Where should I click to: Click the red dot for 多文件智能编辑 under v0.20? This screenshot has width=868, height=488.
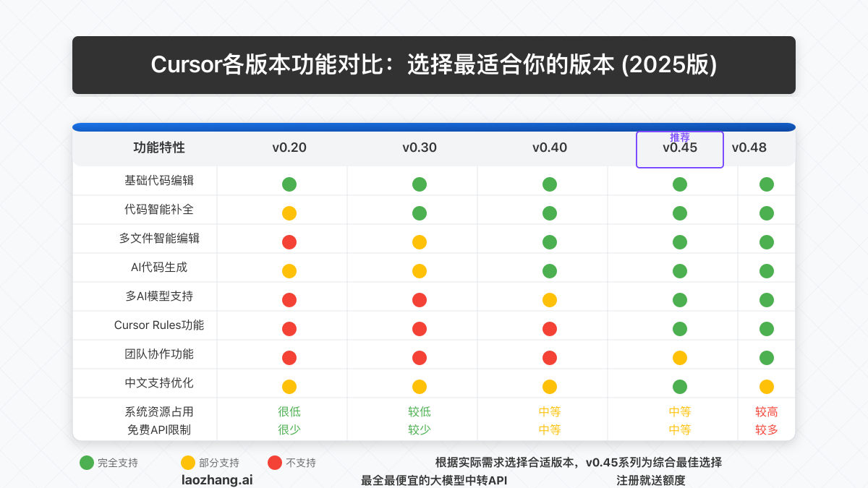pyautogui.click(x=289, y=242)
